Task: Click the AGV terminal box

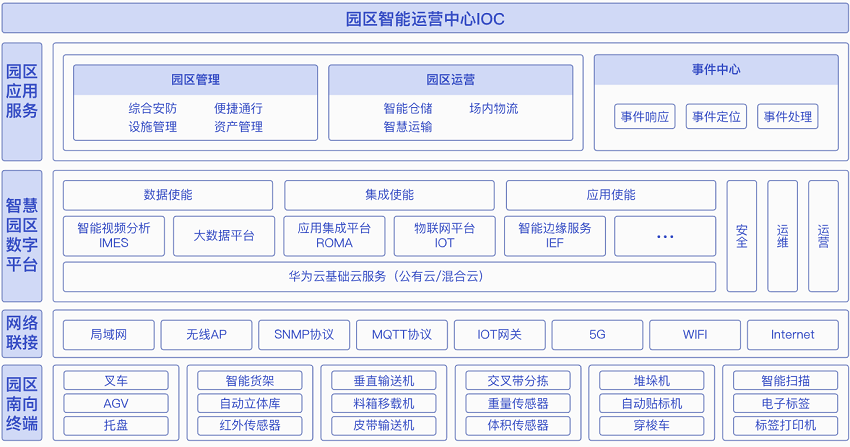Action: 116,403
